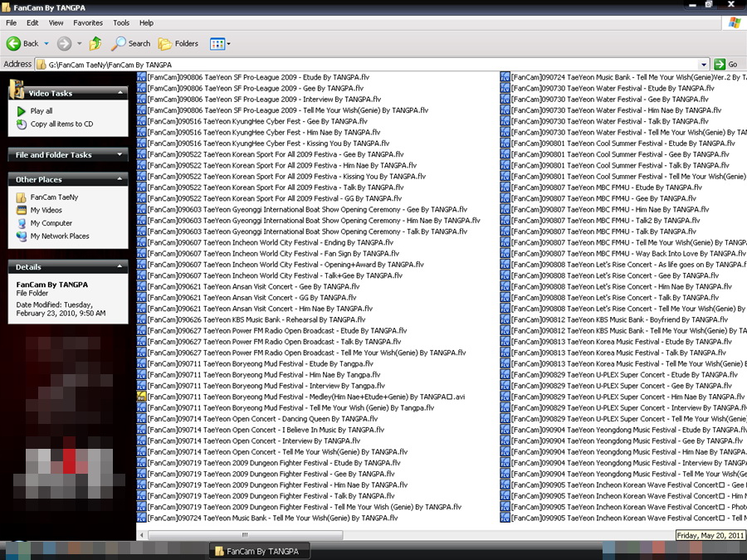
Task: Open My Network Places link
Action: (x=60, y=236)
